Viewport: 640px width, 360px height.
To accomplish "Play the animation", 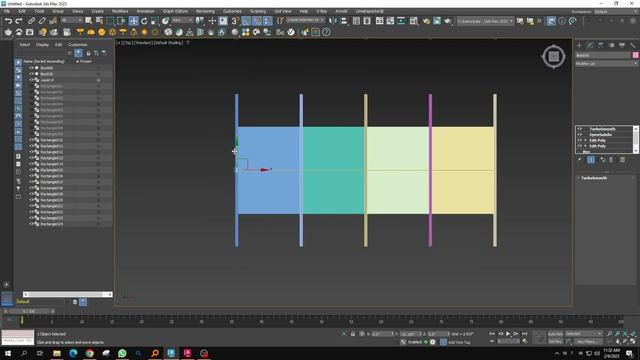I will [508, 334].
